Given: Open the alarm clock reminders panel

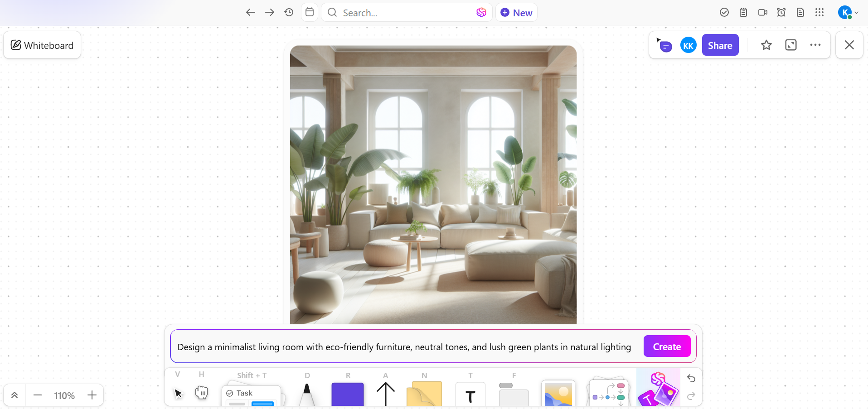Looking at the screenshot, I should click(x=781, y=12).
